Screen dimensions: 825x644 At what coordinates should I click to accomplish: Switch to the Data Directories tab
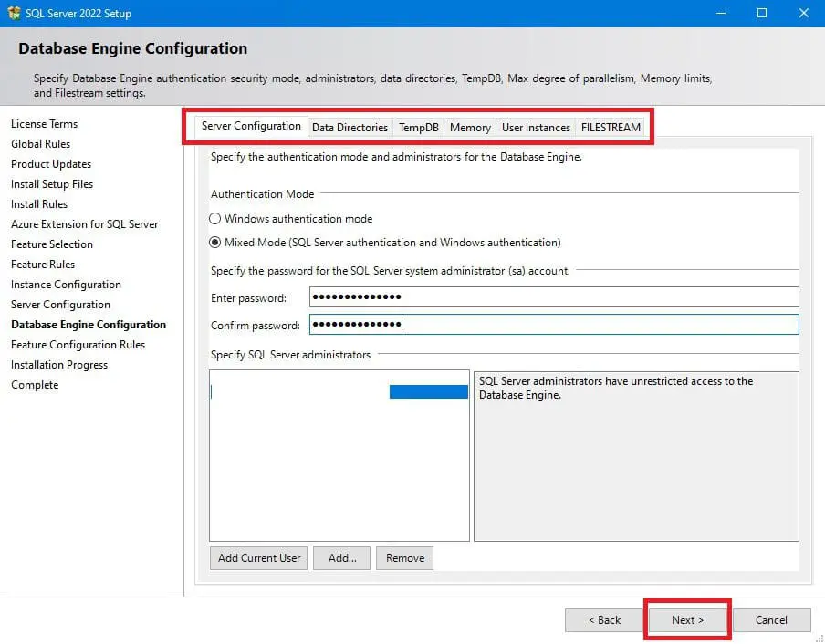coord(350,127)
